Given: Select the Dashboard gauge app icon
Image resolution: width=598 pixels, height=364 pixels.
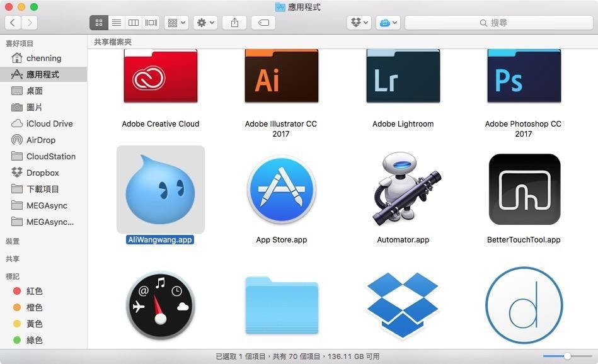Looking at the screenshot, I should point(161,305).
